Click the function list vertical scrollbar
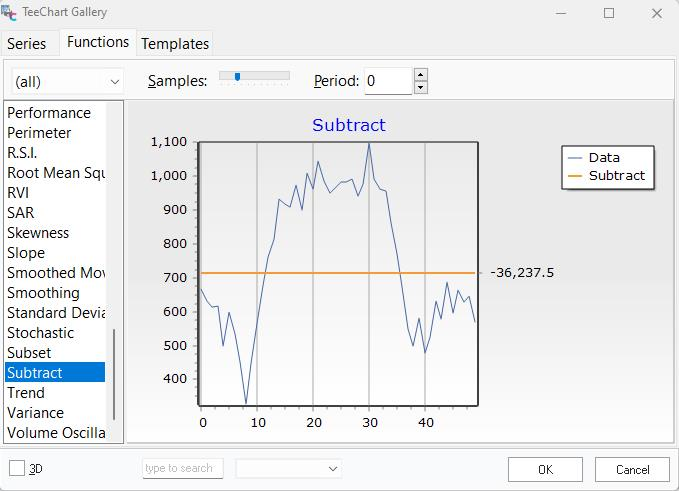 click(x=115, y=375)
